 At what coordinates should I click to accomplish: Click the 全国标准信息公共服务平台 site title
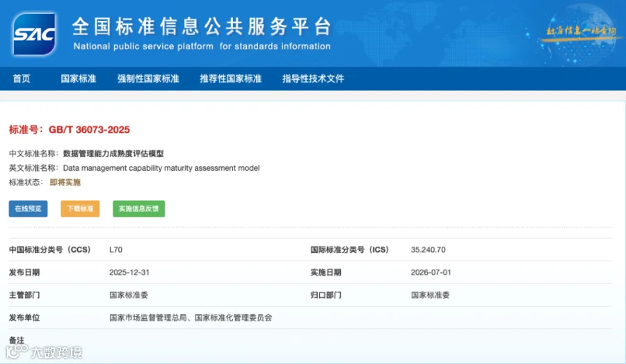tap(202, 27)
